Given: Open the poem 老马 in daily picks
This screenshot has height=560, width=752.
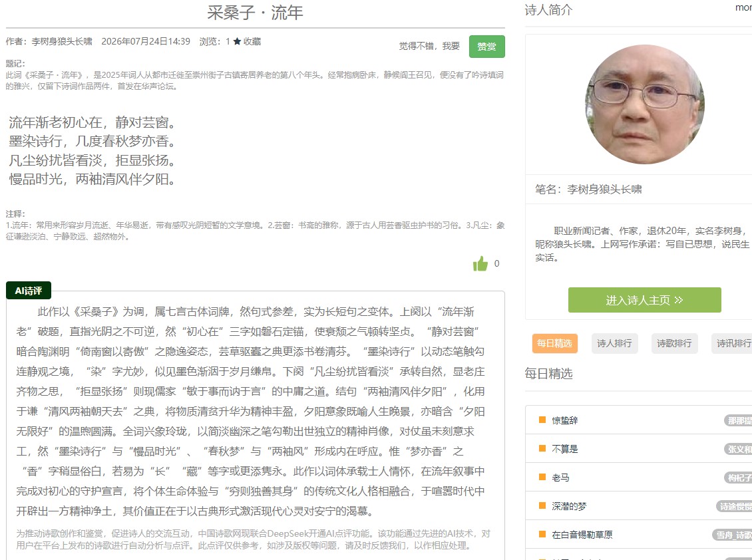Looking at the screenshot, I should click(560, 478).
